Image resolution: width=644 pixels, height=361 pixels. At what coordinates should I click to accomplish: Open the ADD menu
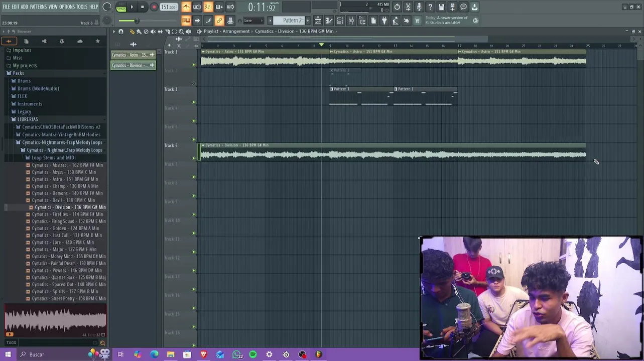(x=24, y=7)
